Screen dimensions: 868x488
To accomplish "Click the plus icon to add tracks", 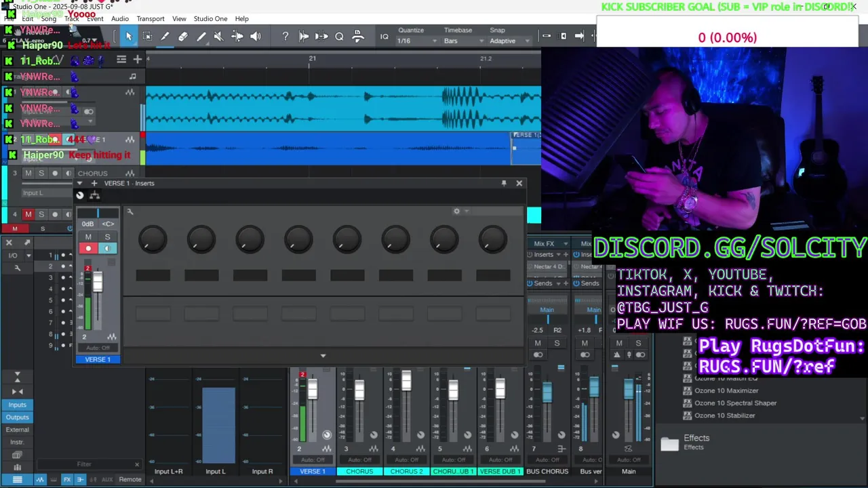I will pos(137,60).
